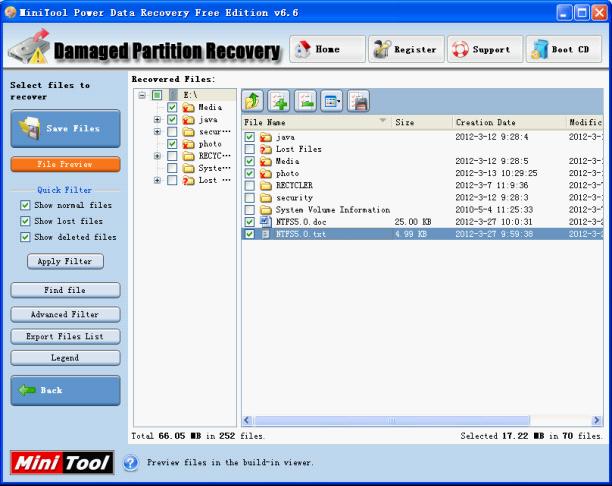This screenshot has width=612, height=486.
Task: Click the scroll-left arrow of the file list
Action: pyautogui.click(x=247, y=420)
